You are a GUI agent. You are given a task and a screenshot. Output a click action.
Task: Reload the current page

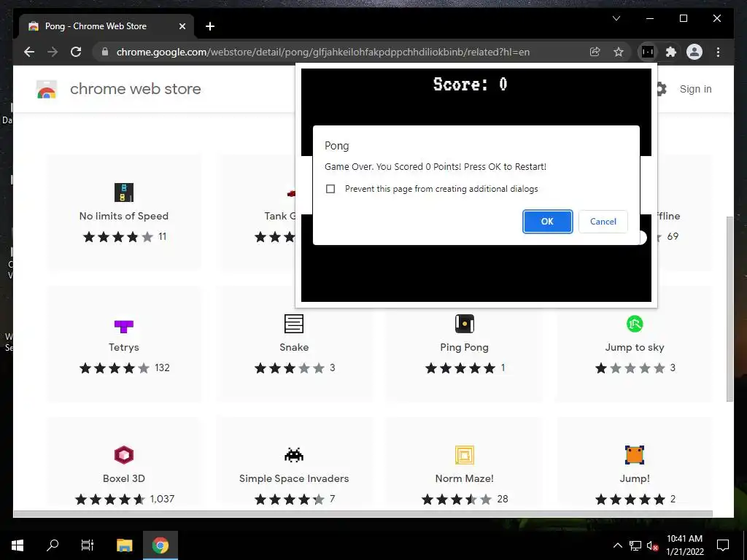(76, 52)
